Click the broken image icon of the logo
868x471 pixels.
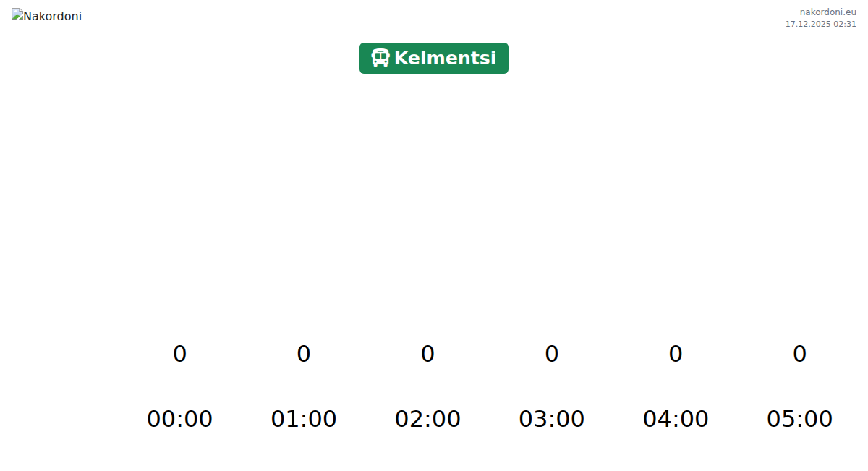(17, 14)
